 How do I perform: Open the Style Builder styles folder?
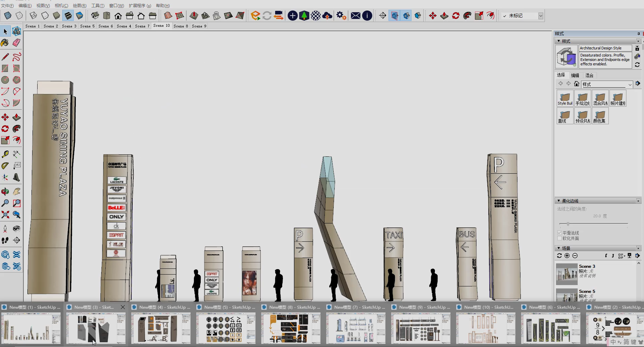point(565,98)
